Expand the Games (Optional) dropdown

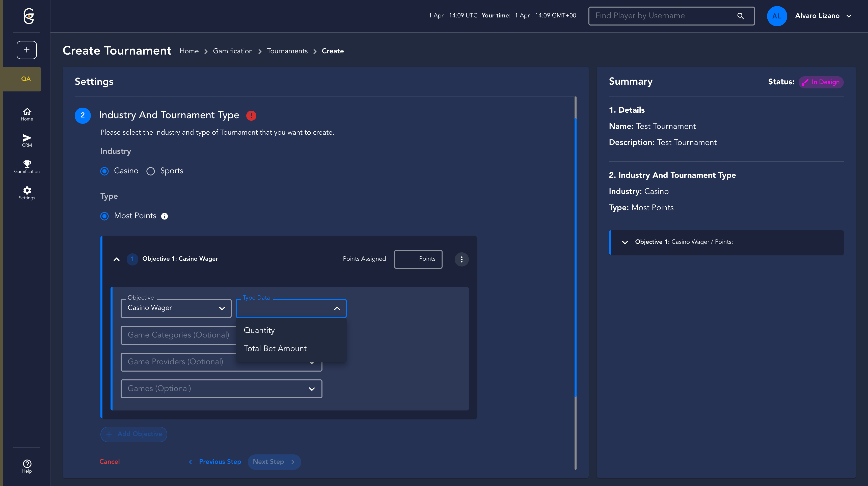tap(221, 388)
